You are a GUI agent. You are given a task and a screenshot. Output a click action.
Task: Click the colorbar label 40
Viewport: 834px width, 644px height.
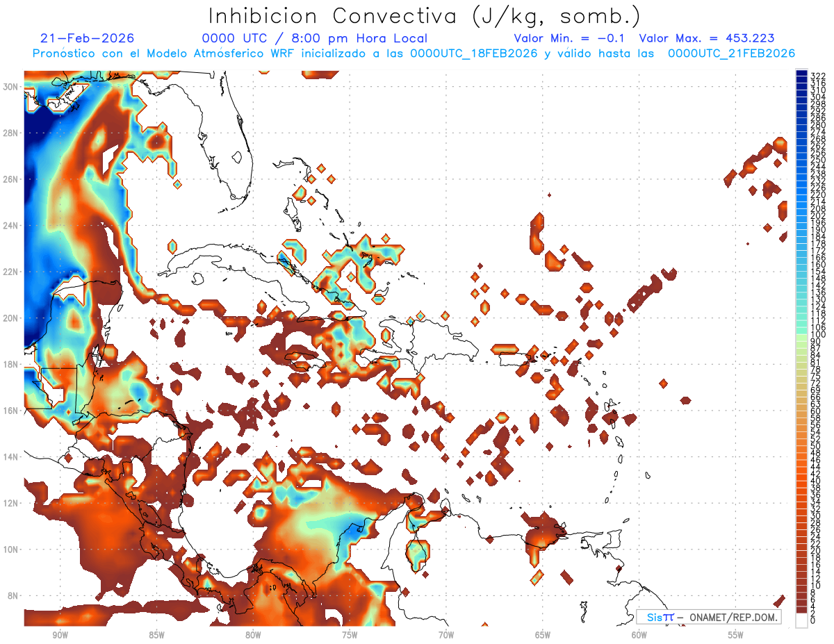(816, 481)
